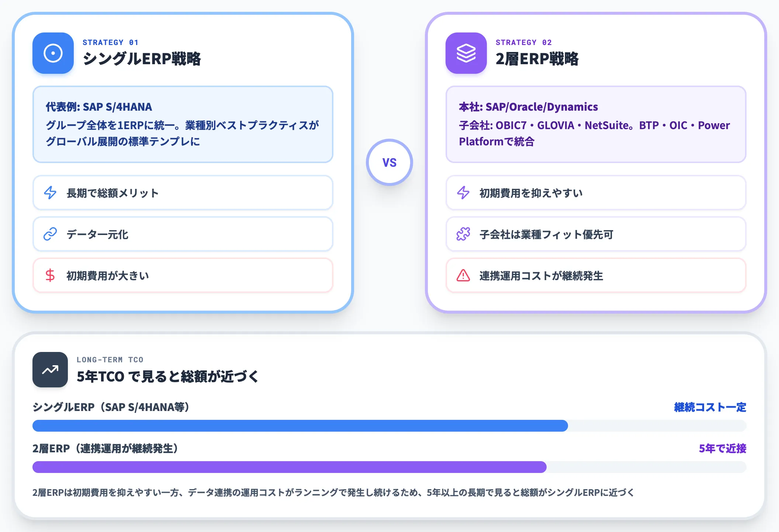Screen dimensions: 779x532
Task: Click the purple layers icon for Strategy 02
Action: pyautogui.click(x=466, y=53)
